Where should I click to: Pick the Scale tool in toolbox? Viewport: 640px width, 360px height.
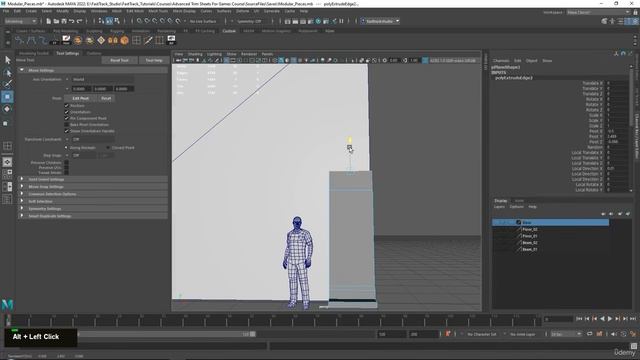tap(6, 123)
